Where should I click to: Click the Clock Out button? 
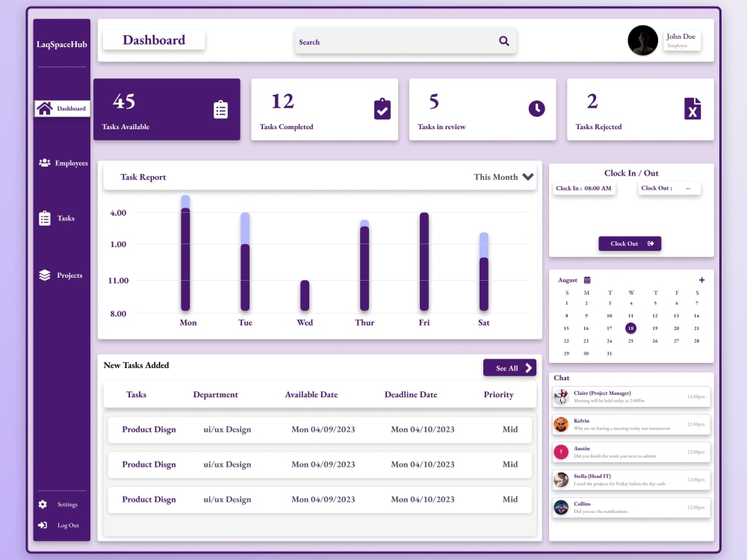[630, 243]
